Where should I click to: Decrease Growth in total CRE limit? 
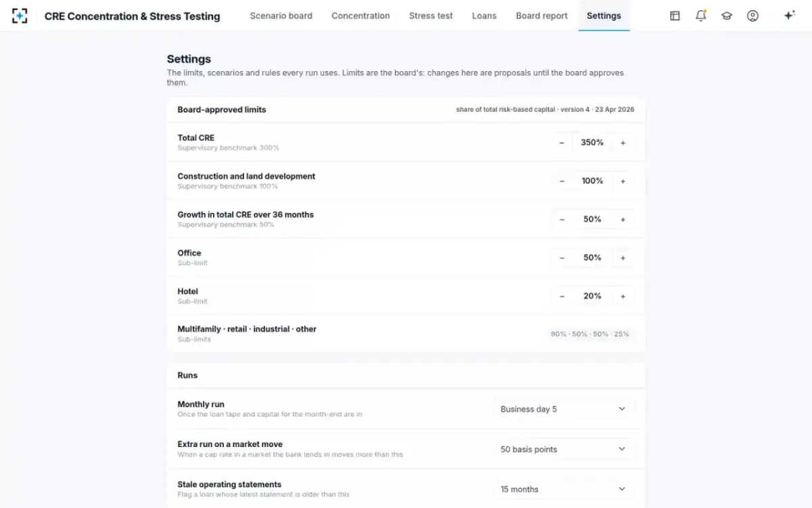tap(562, 219)
